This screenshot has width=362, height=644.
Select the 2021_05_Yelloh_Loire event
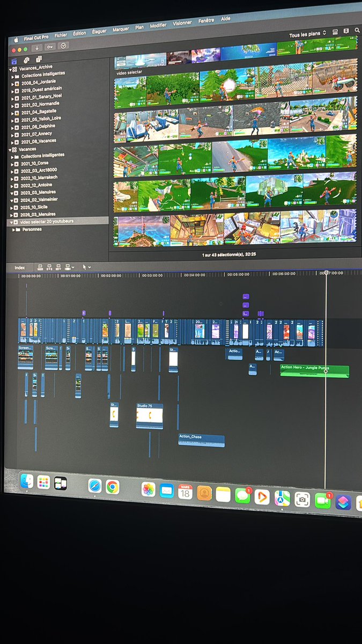(41, 119)
